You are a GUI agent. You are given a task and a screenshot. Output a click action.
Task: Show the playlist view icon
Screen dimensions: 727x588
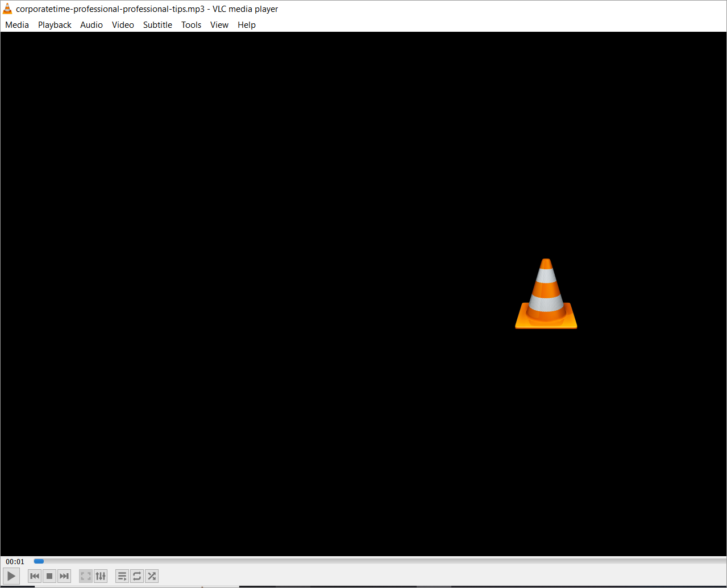click(122, 576)
